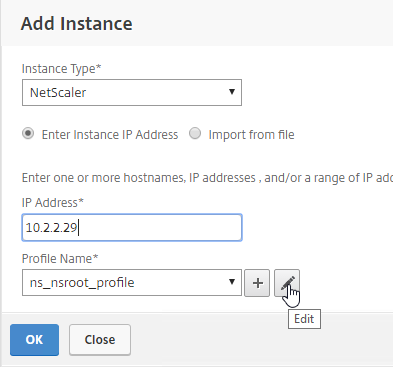Viewport: 393px width, 367px height.
Task: Click the Instance Type dropdown arrow
Action: coord(232,91)
